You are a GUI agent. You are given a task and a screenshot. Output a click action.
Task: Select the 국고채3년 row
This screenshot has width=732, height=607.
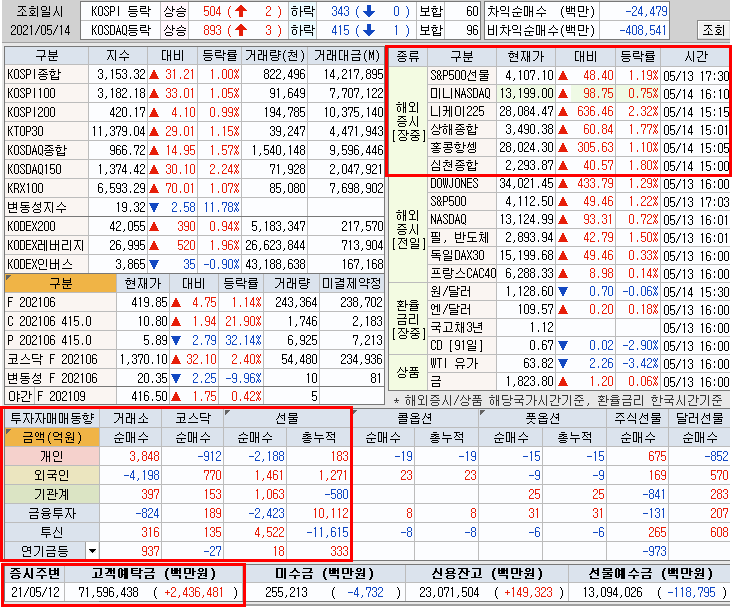coord(578,328)
